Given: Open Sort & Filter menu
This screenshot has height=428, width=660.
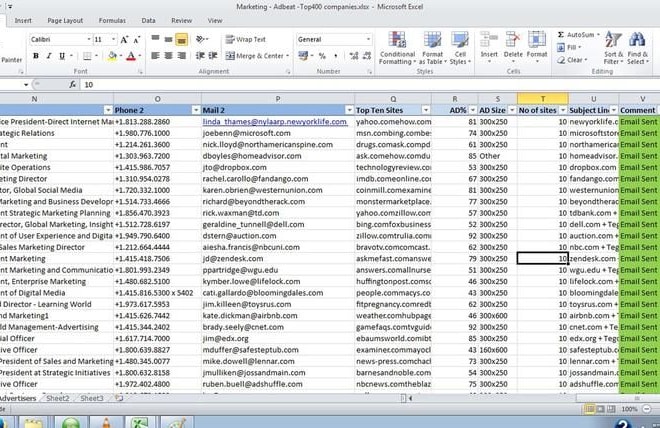Looking at the screenshot, I should tap(613, 48).
